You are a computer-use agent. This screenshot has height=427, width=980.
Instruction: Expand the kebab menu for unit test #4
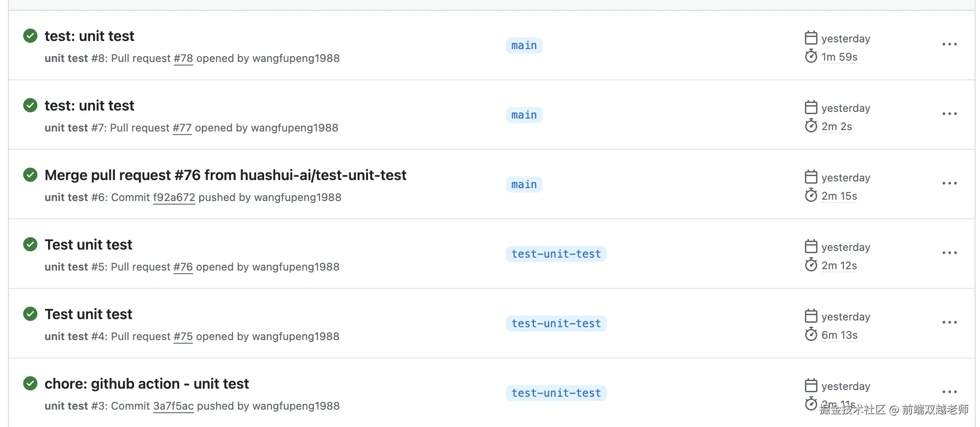click(949, 323)
